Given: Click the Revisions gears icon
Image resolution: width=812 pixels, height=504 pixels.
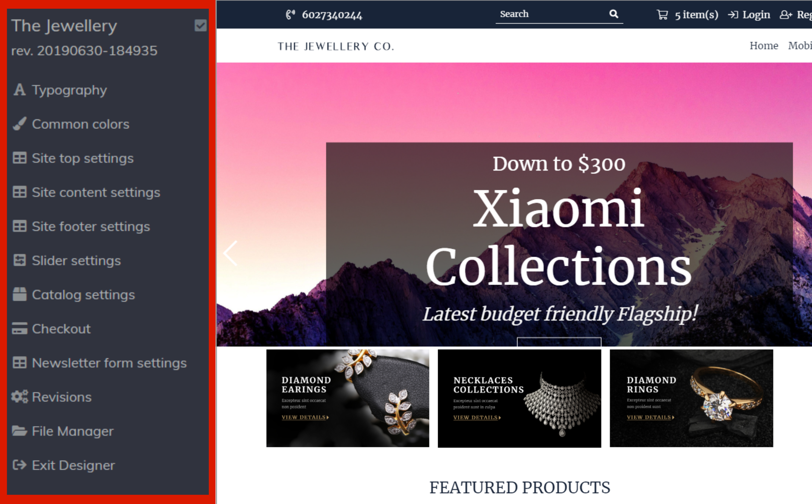Looking at the screenshot, I should 20,397.
